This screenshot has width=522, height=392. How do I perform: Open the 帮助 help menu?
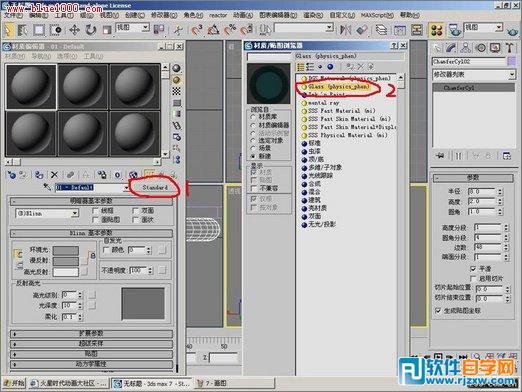tap(409, 15)
